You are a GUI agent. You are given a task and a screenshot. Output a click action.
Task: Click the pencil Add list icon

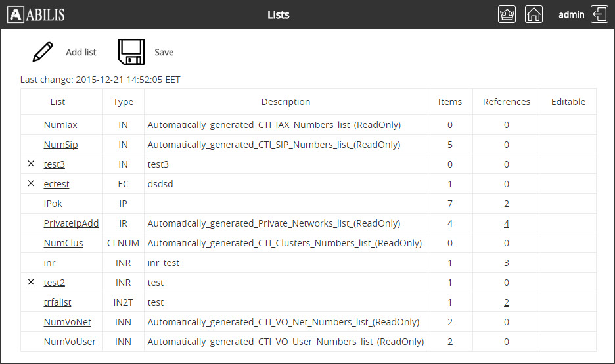pyautogui.click(x=43, y=52)
